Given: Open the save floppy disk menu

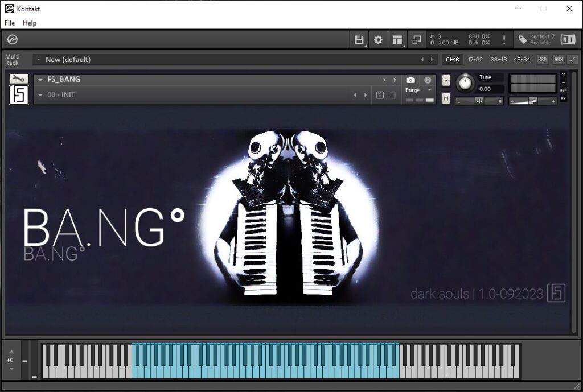Looking at the screenshot, I should point(359,40).
